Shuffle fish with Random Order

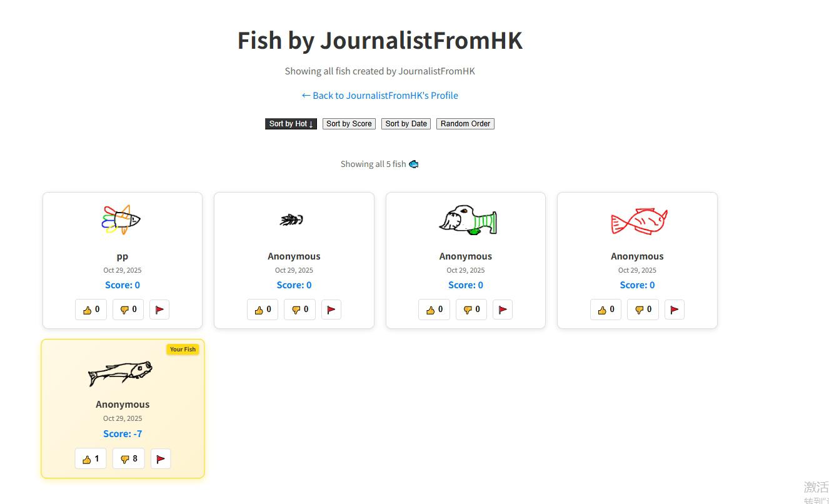465,124
